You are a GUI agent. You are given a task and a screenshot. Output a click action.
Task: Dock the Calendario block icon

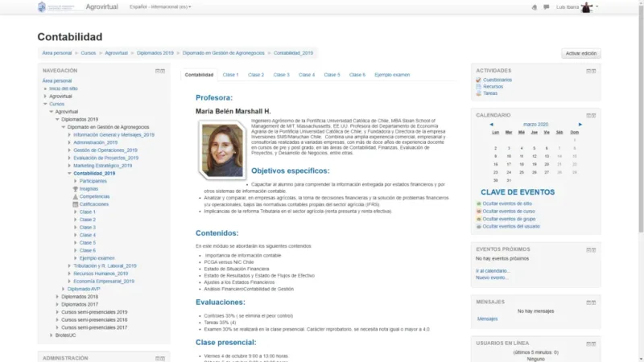[x=593, y=116]
